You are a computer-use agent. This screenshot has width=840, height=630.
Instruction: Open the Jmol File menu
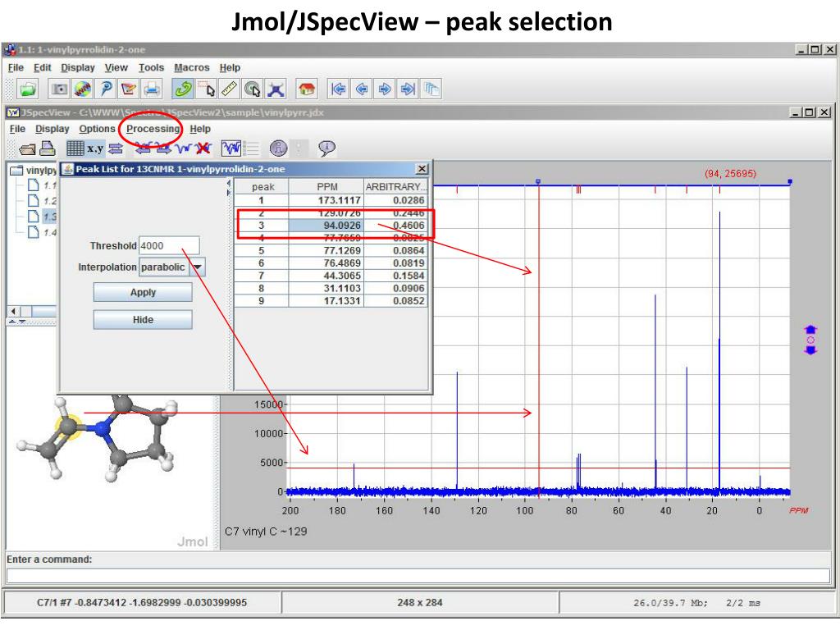coord(16,67)
